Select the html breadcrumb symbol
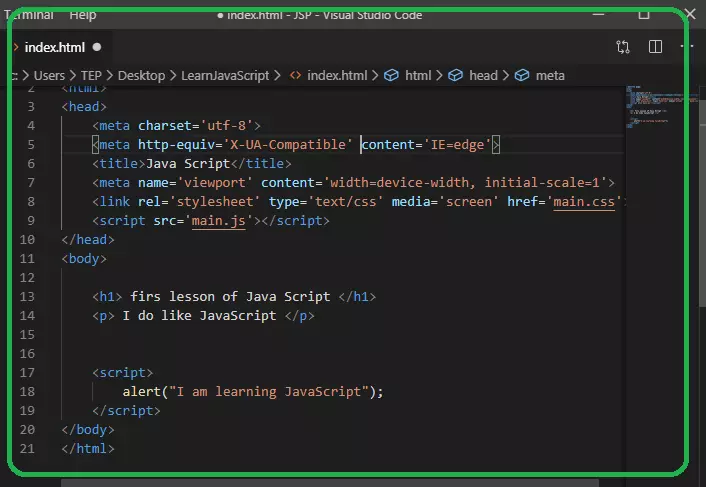The height and width of the screenshot is (487, 706). point(418,76)
